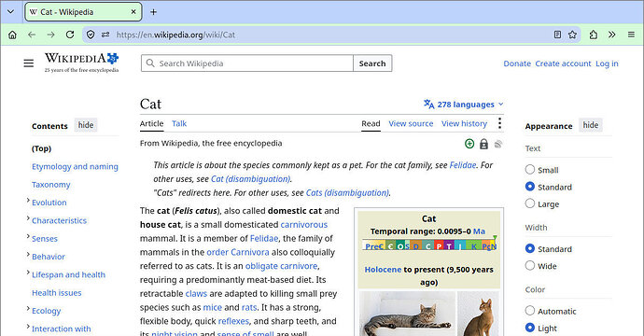Switch to the Article tab
This screenshot has height=336, width=644.
coord(151,123)
